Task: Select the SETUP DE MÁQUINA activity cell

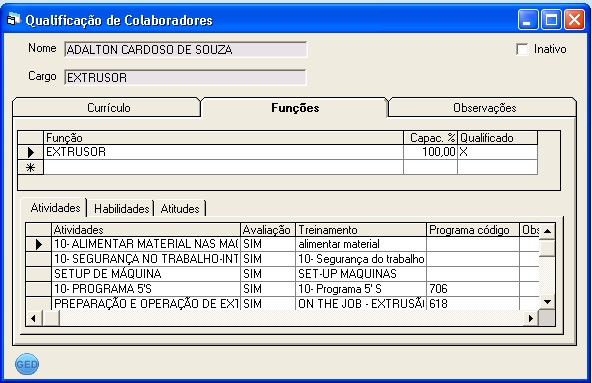Action: (146, 274)
